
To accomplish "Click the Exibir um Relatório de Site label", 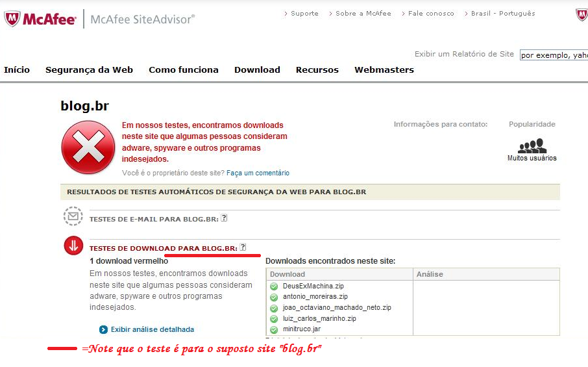I will point(464,54).
